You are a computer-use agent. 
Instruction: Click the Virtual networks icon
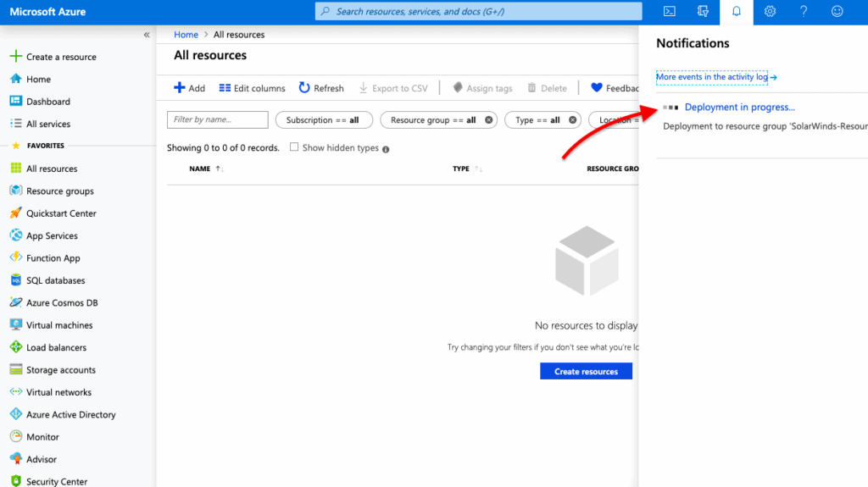16,392
